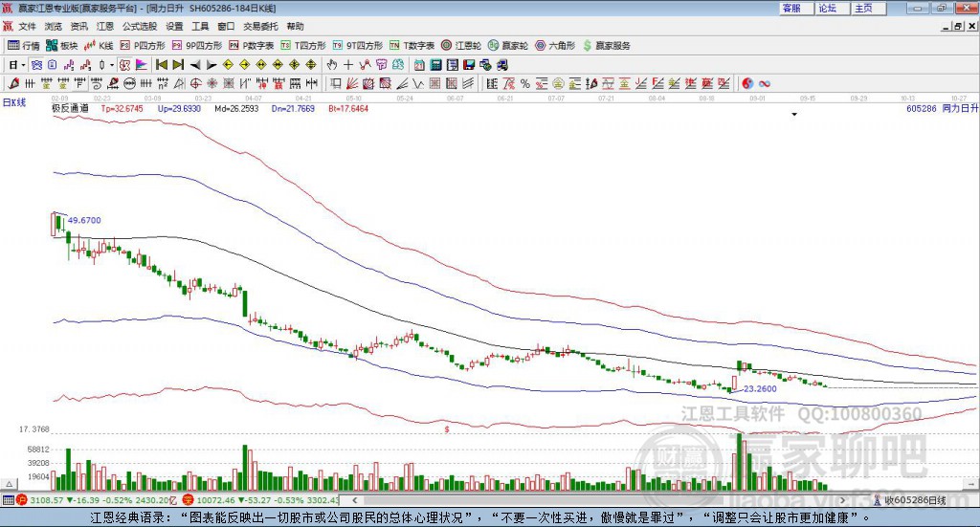Open the 浏览 menu
Image resolution: width=980 pixels, height=527 pixels.
tap(54, 26)
